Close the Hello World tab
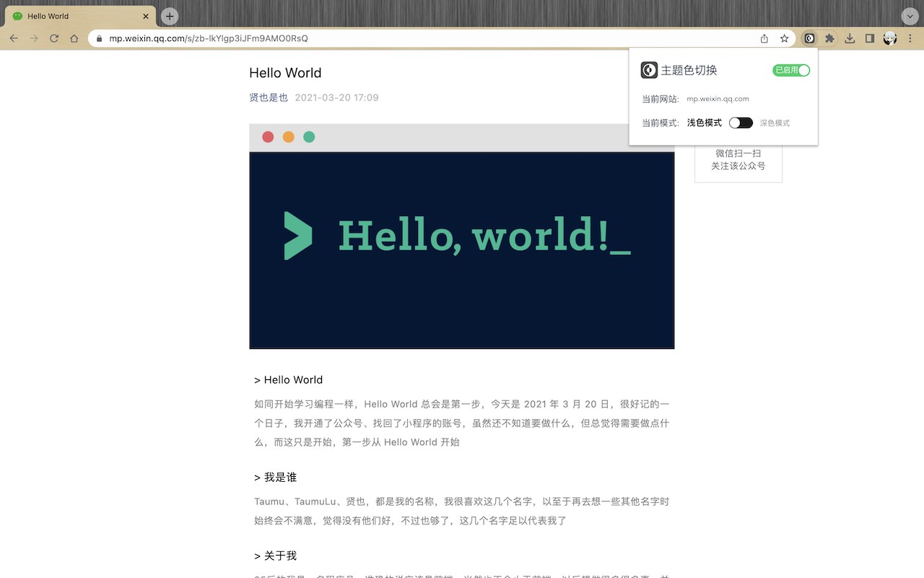 146,16
